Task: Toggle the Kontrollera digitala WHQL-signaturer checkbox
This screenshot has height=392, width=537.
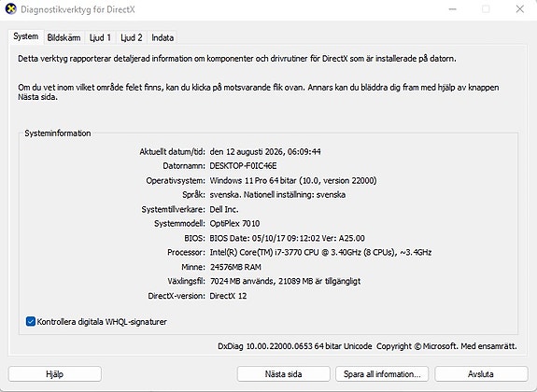Action: pos(31,321)
